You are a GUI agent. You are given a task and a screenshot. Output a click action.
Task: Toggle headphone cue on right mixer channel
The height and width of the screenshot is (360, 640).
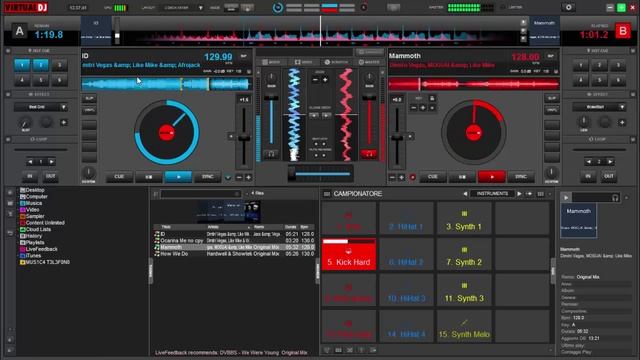[x=369, y=154]
